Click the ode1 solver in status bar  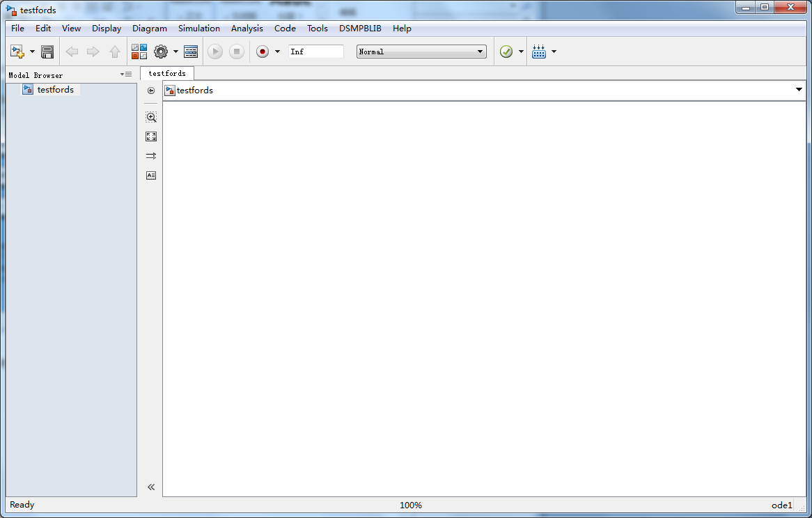point(781,505)
